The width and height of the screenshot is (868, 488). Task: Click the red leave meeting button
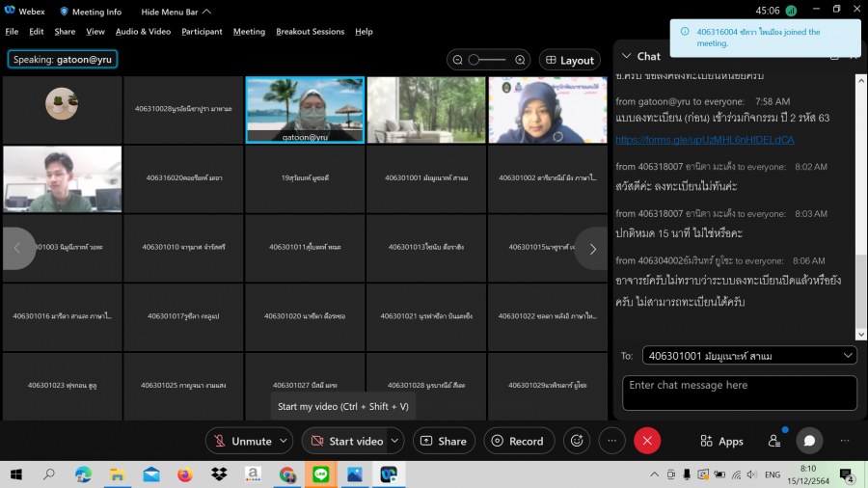(647, 441)
